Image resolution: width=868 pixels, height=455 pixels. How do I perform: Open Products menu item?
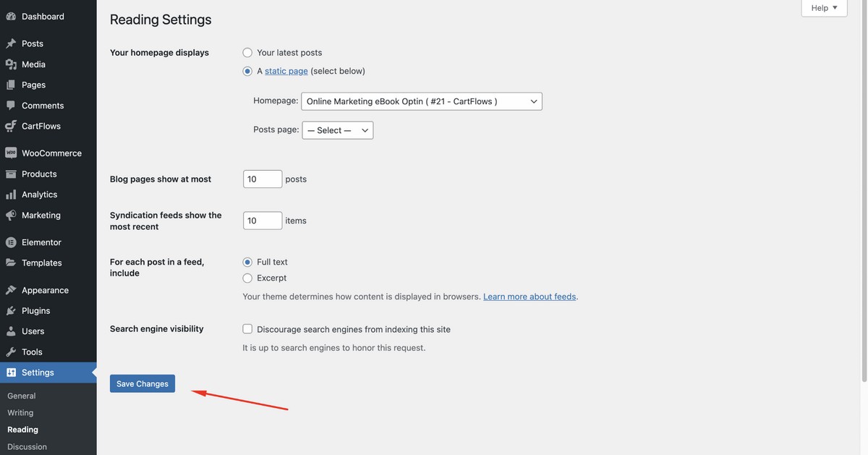pos(48,174)
